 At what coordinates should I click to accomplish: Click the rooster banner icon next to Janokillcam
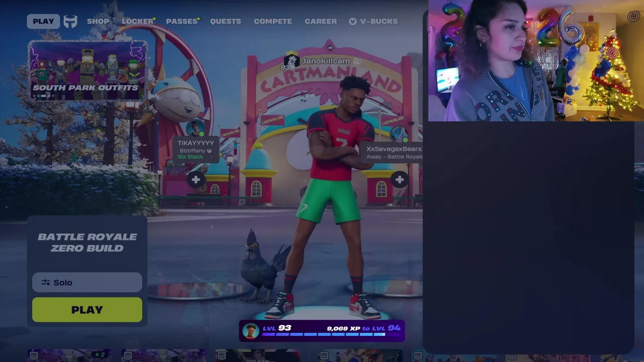tap(292, 60)
